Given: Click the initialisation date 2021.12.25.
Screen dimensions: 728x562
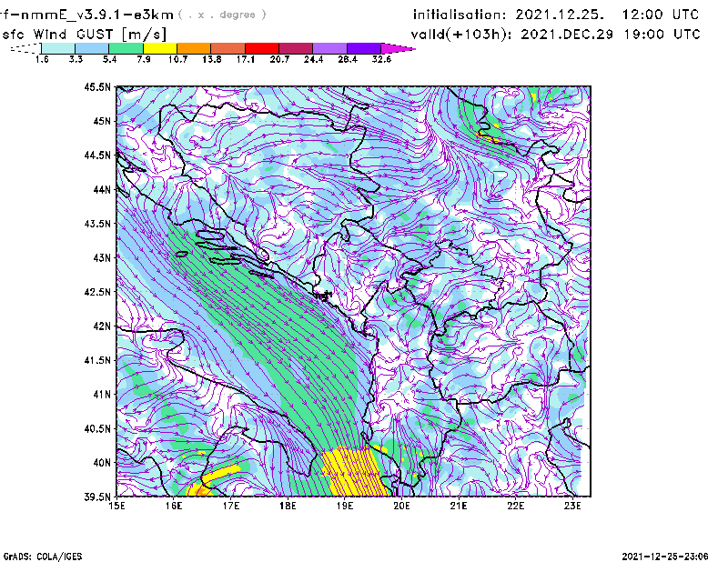Looking at the screenshot, I should 560,15.
